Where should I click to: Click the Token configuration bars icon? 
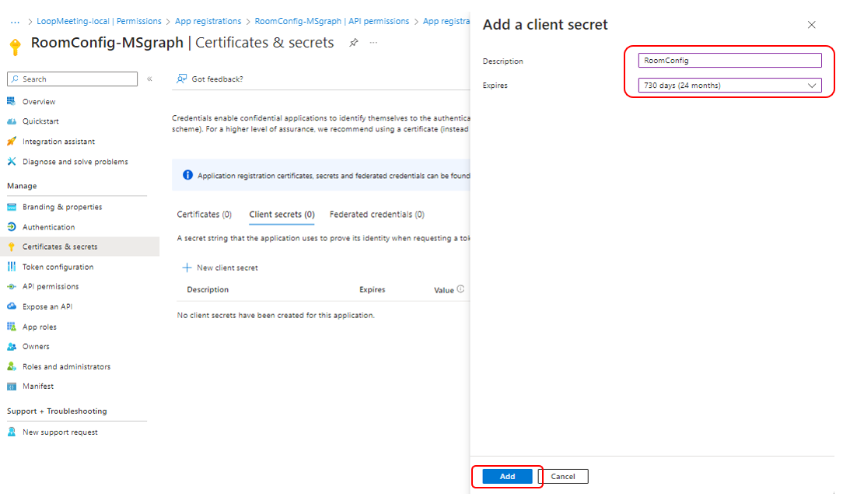tap(11, 267)
